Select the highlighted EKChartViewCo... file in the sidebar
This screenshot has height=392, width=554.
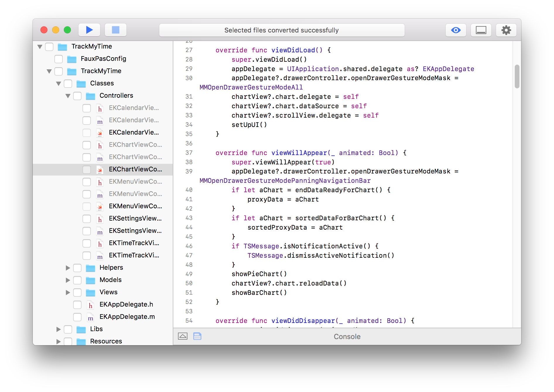[135, 169]
